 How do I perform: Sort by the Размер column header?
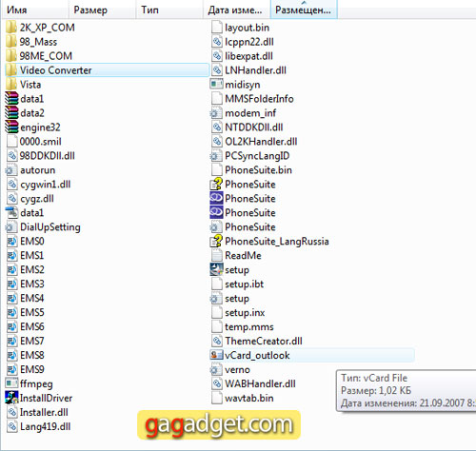(x=90, y=10)
